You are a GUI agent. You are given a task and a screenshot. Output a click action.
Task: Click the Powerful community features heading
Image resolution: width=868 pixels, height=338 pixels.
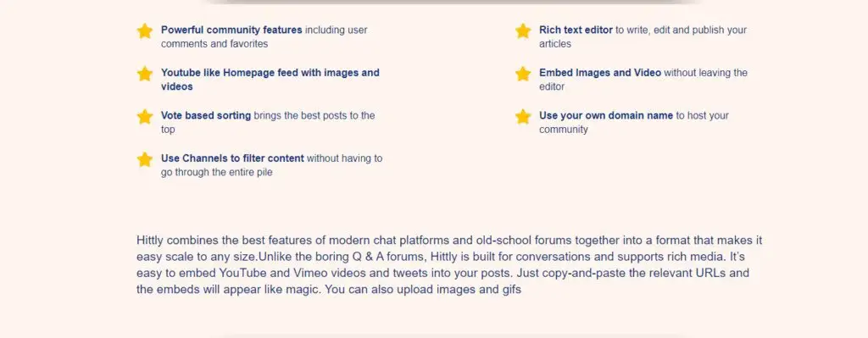point(231,30)
